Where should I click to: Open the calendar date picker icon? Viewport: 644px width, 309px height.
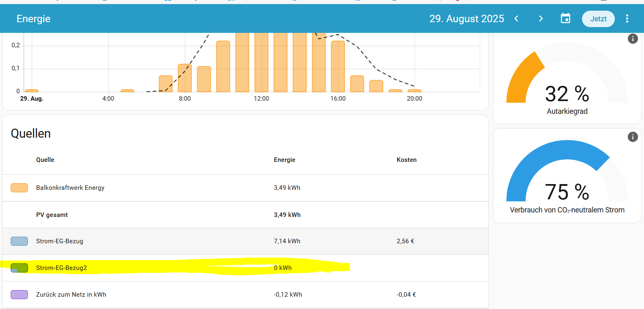[566, 18]
